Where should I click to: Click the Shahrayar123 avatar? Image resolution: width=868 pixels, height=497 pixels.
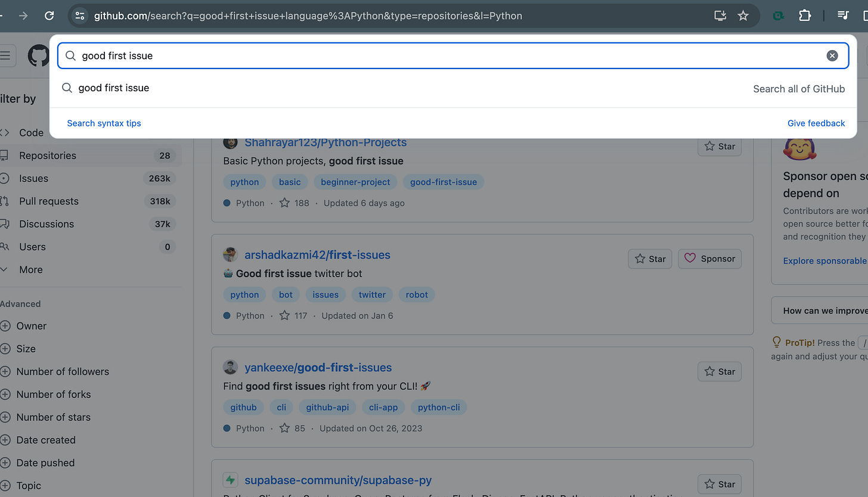pos(230,142)
